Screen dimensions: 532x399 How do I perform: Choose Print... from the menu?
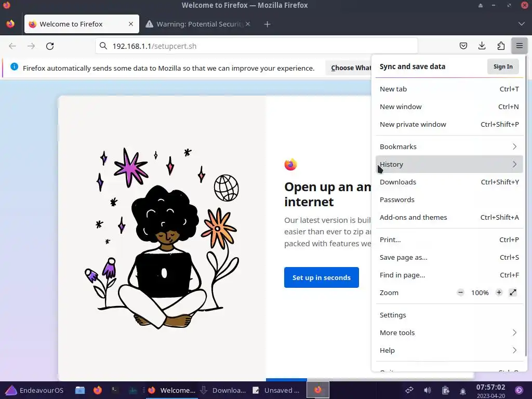click(x=449, y=240)
